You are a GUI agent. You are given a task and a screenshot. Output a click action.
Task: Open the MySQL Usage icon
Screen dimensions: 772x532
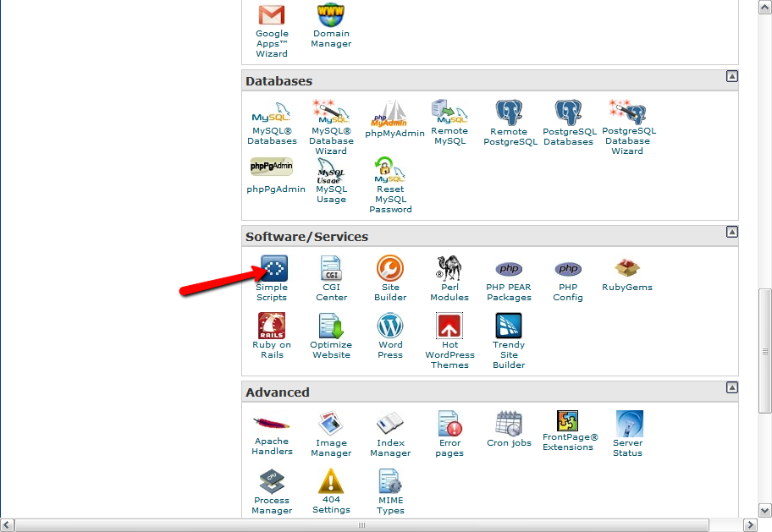(x=331, y=170)
